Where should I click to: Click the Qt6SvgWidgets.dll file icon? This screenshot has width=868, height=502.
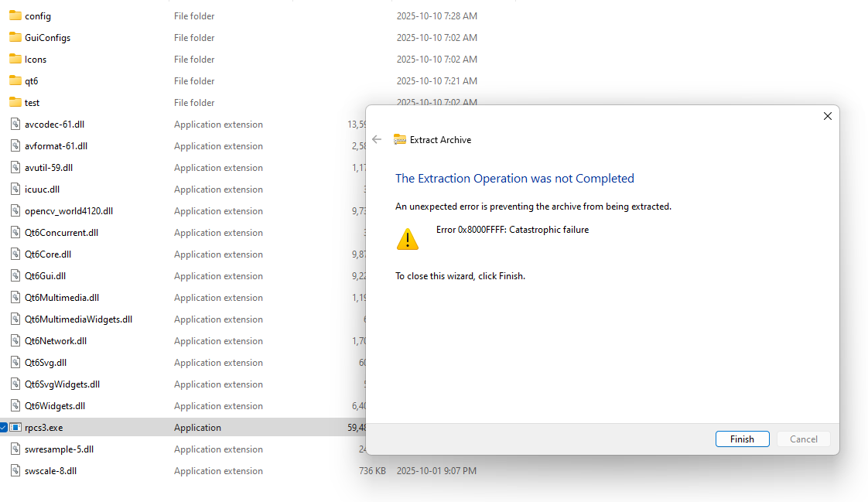click(x=15, y=384)
